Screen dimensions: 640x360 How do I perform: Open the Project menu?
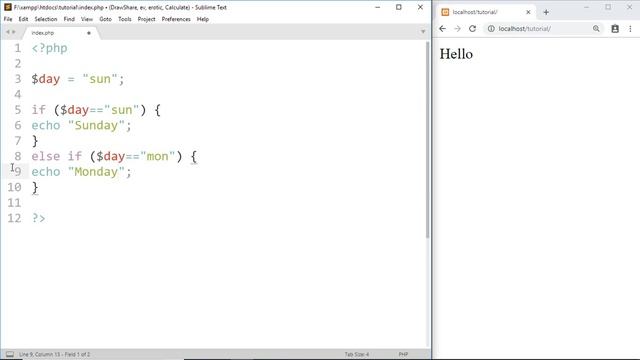tap(146, 19)
